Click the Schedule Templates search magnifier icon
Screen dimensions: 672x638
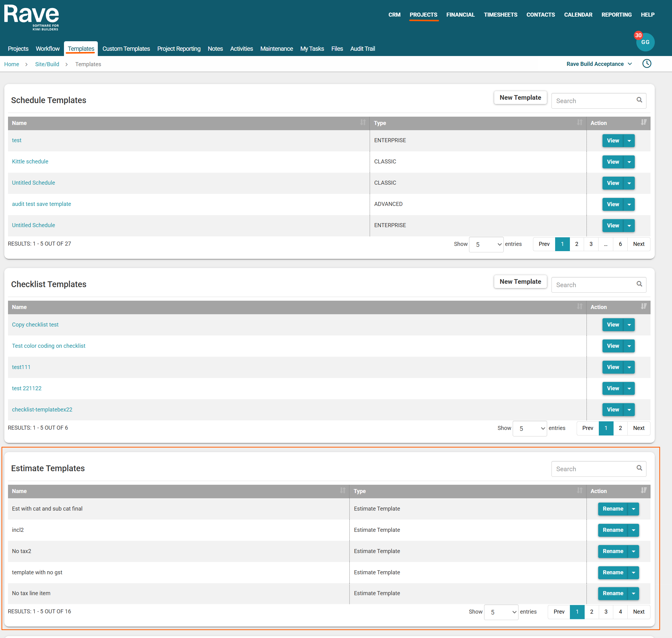tap(639, 100)
